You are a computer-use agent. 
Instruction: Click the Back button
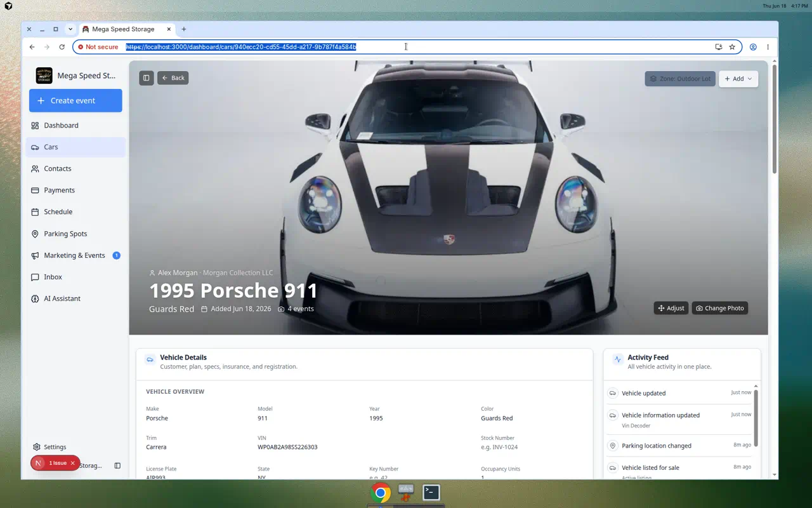(x=173, y=78)
